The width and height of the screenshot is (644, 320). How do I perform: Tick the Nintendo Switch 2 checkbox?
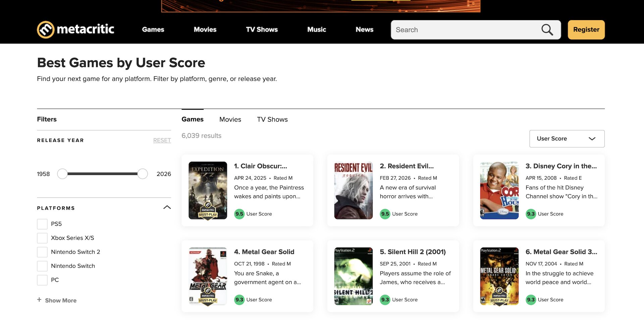[42, 252]
